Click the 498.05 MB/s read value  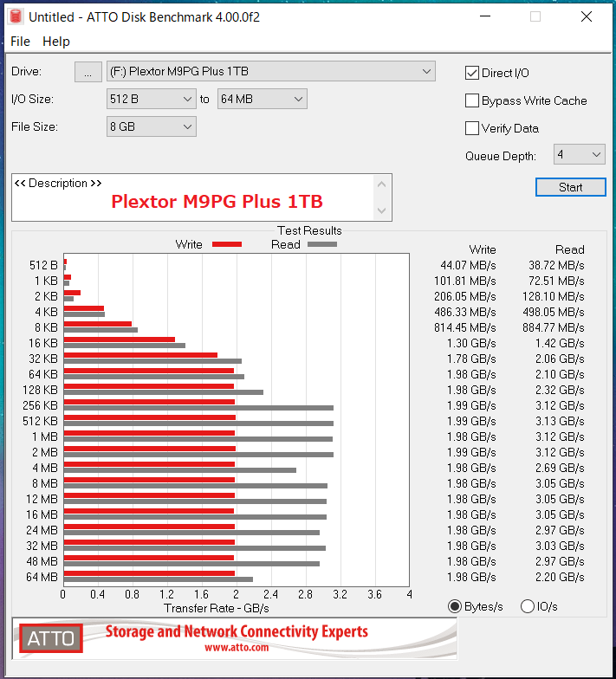pyautogui.click(x=553, y=312)
